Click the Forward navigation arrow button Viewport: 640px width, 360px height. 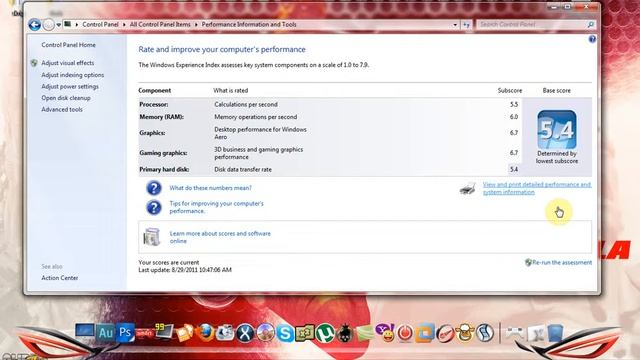49,25
